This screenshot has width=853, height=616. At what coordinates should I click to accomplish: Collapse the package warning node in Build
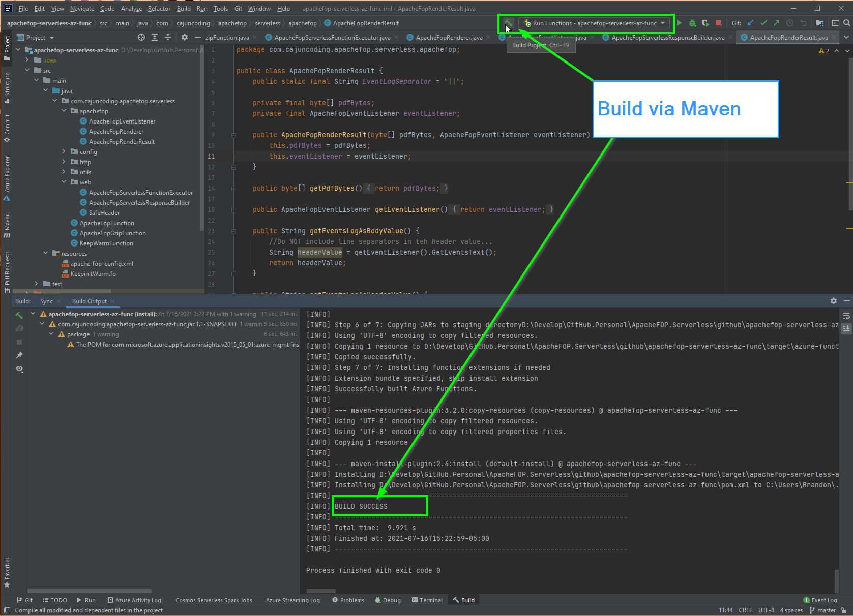pyautogui.click(x=51, y=334)
